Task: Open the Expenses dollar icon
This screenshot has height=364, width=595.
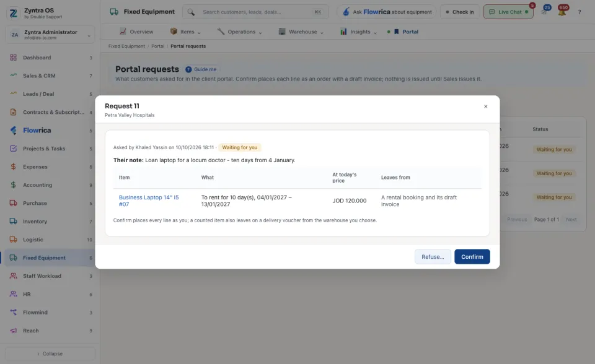Action: tap(13, 167)
